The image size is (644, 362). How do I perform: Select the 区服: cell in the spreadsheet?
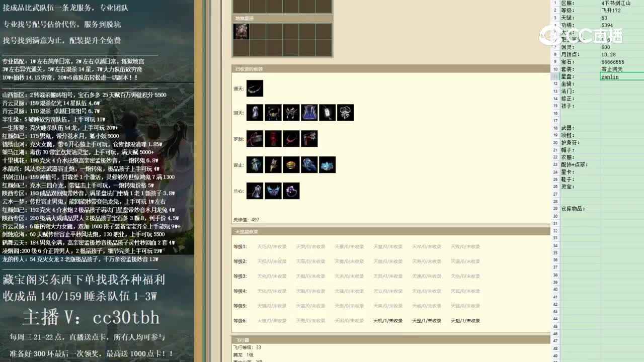pos(580,3)
